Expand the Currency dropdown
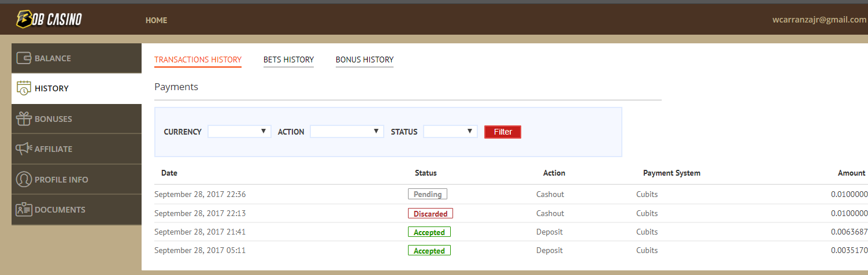868x275 pixels. (239, 132)
